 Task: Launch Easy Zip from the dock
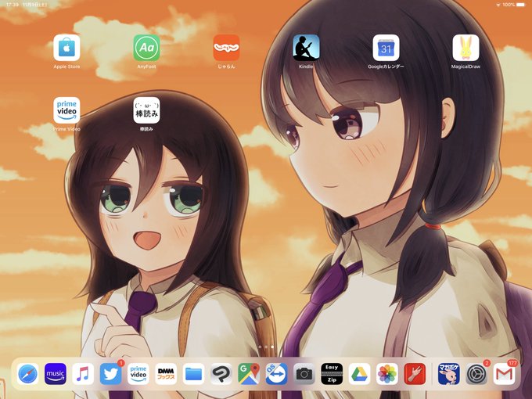332,374
